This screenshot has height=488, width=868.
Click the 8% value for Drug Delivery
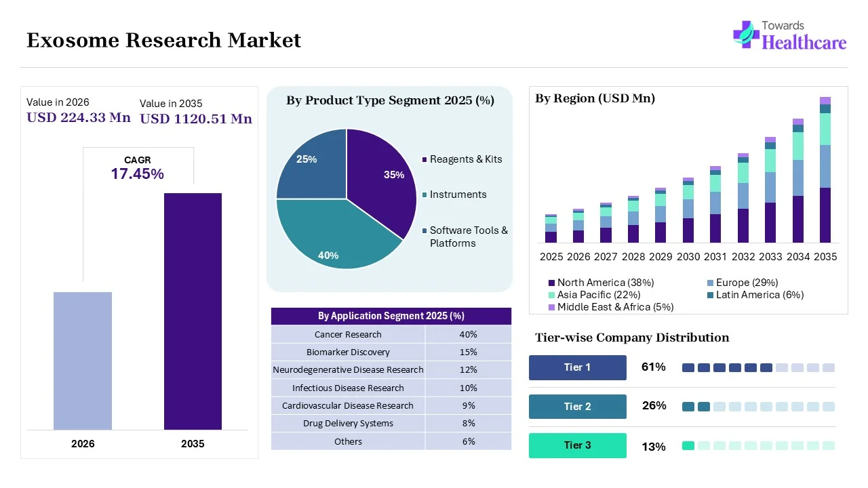coord(468,423)
